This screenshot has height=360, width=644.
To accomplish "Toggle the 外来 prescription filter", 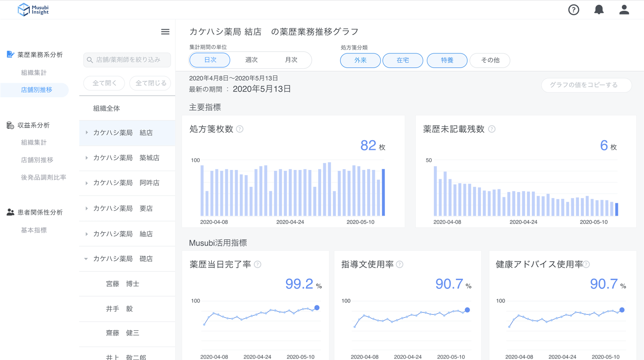I will tap(360, 60).
